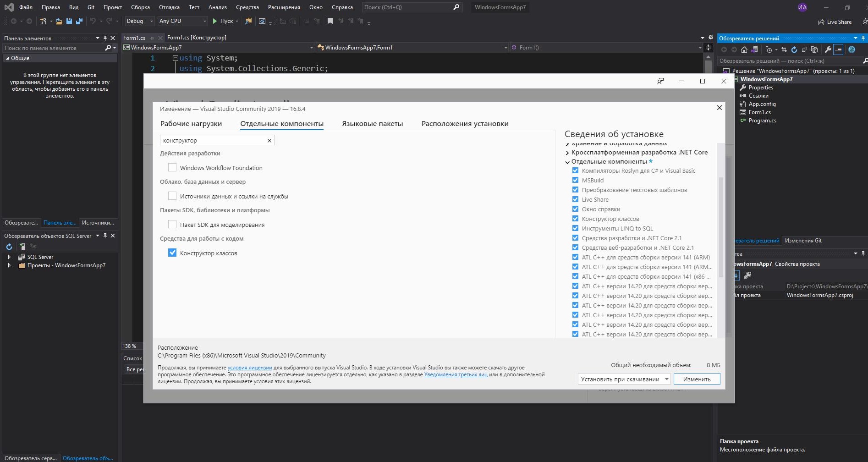Clear the 'конструктор' search field

click(x=269, y=141)
